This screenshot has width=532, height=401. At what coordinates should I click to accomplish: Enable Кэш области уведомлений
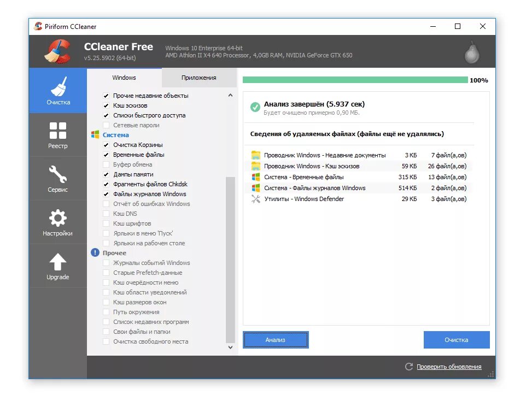(106, 292)
